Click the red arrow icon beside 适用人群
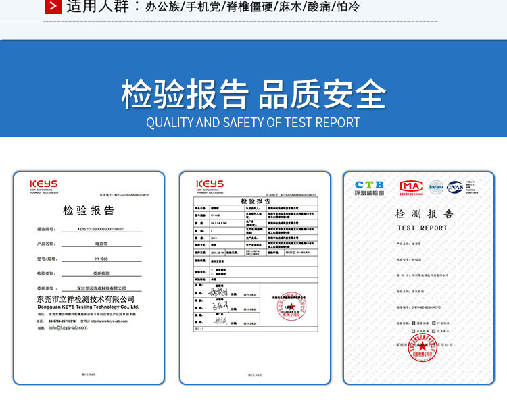The width and height of the screenshot is (507, 420). point(53,7)
